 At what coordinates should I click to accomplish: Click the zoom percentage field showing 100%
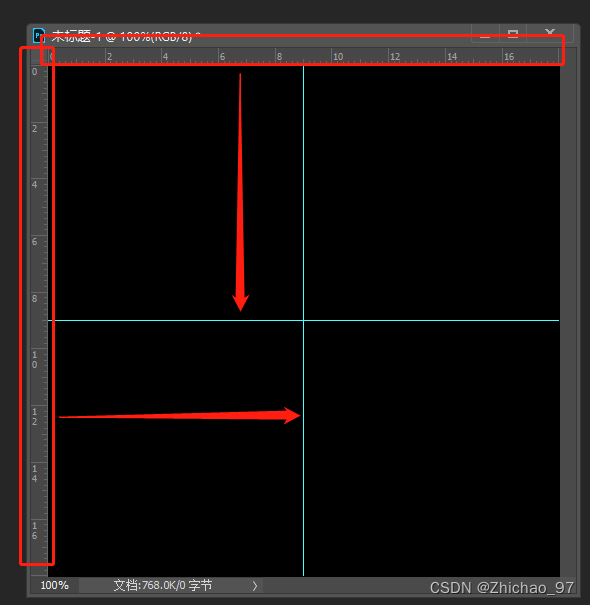pyautogui.click(x=54, y=585)
